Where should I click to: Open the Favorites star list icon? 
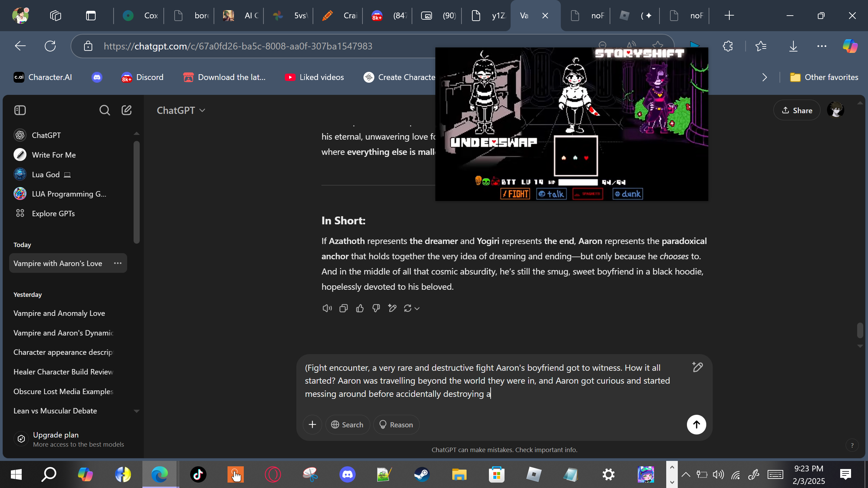pyautogui.click(x=761, y=46)
